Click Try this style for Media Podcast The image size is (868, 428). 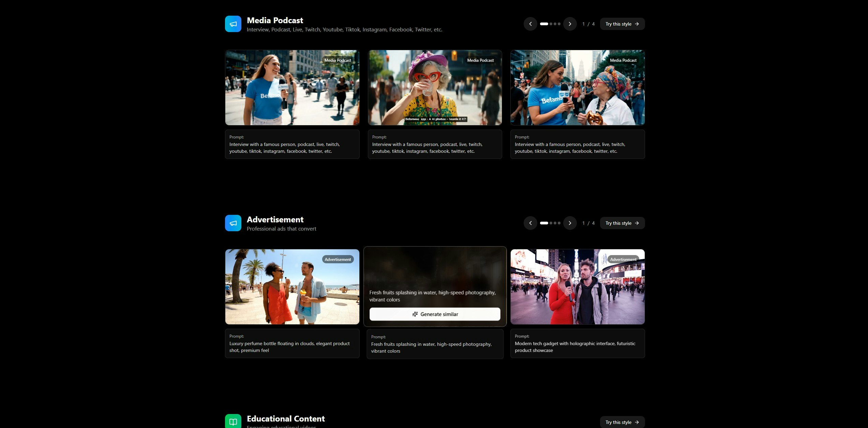coord(622,24)
